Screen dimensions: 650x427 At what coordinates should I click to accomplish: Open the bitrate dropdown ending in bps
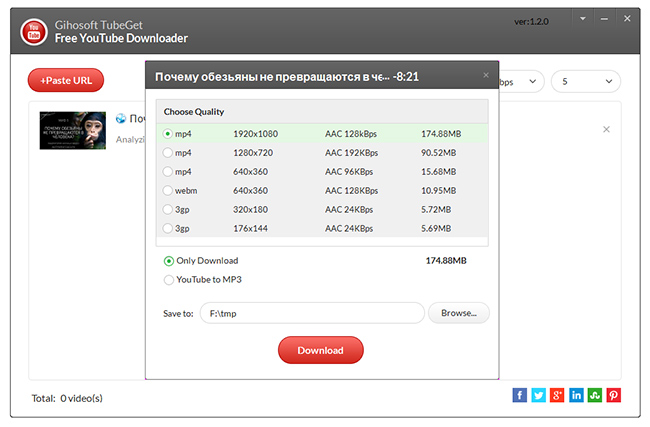(521, 81)
